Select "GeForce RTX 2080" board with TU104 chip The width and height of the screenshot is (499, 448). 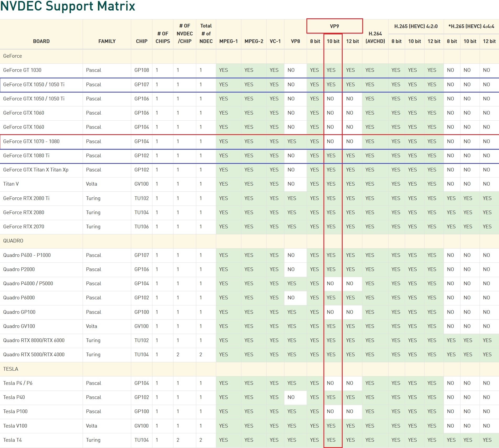point(24,212)
